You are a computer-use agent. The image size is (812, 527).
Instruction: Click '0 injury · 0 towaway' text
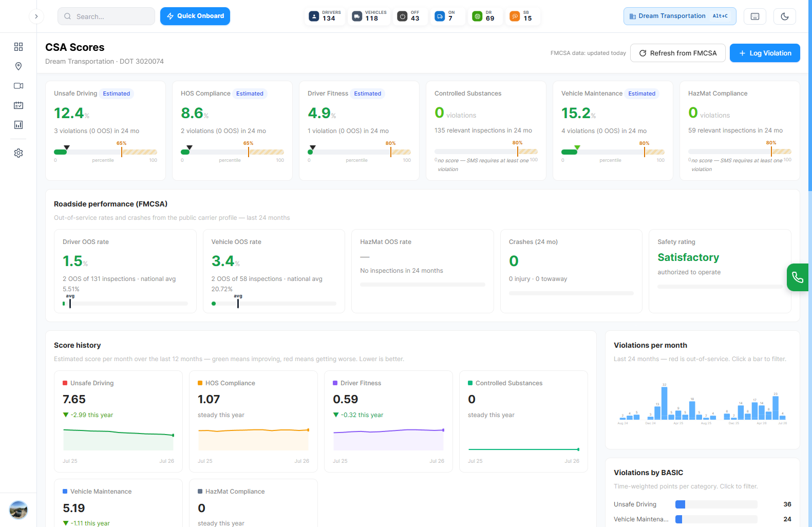tap(538, 279)
